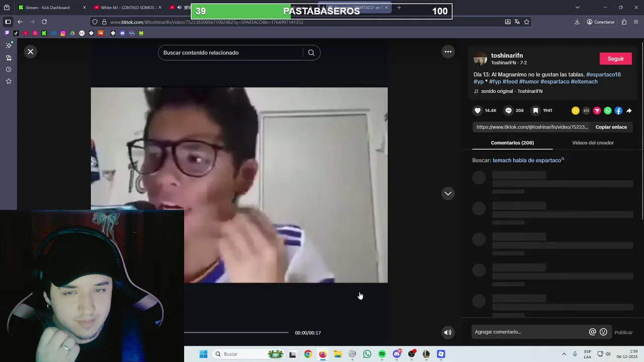Screen dimensions: 644x362
Task: Go back to previous page
Action: (20, 22)
